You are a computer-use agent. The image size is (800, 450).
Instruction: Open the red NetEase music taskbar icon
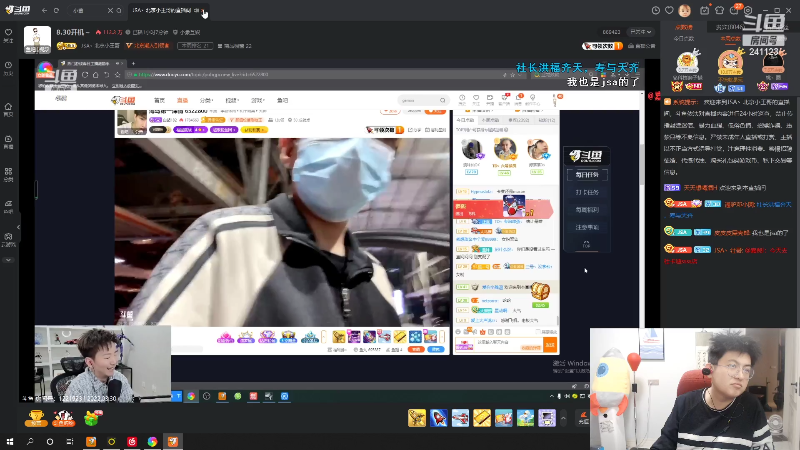(132, 441)
